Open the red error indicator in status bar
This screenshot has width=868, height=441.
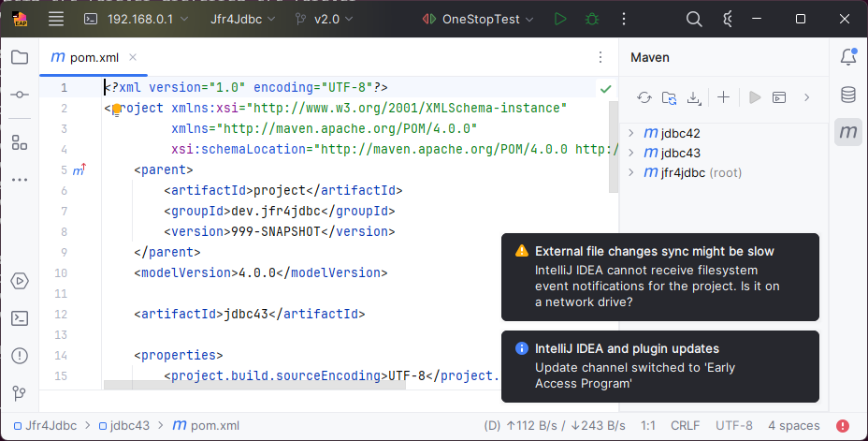tap(843, 425)
